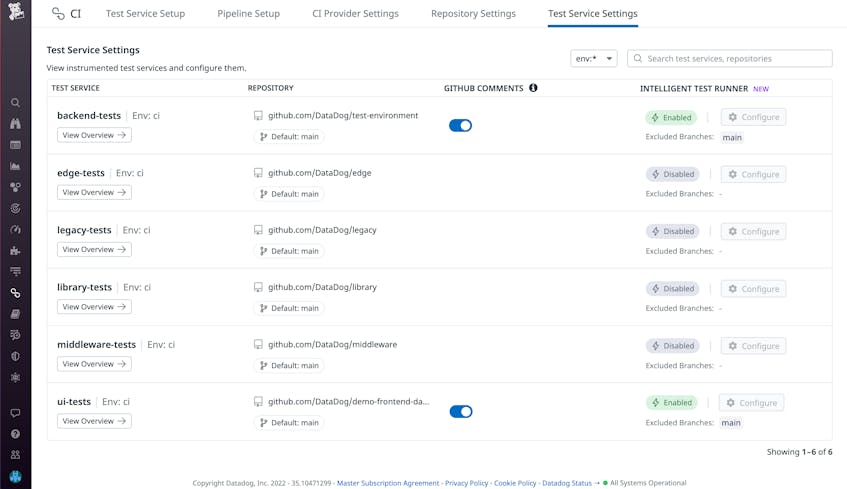Click the magnifier inside the search services box
The width and height of the screenshot is (847, 489).
(x=638, y=58)
